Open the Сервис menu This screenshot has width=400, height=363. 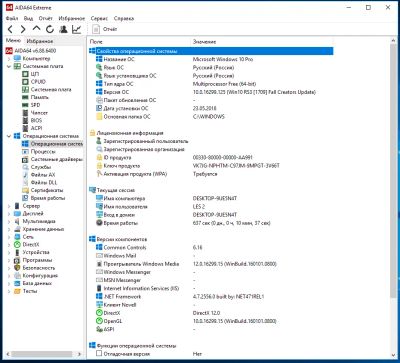tap(99, 18)
